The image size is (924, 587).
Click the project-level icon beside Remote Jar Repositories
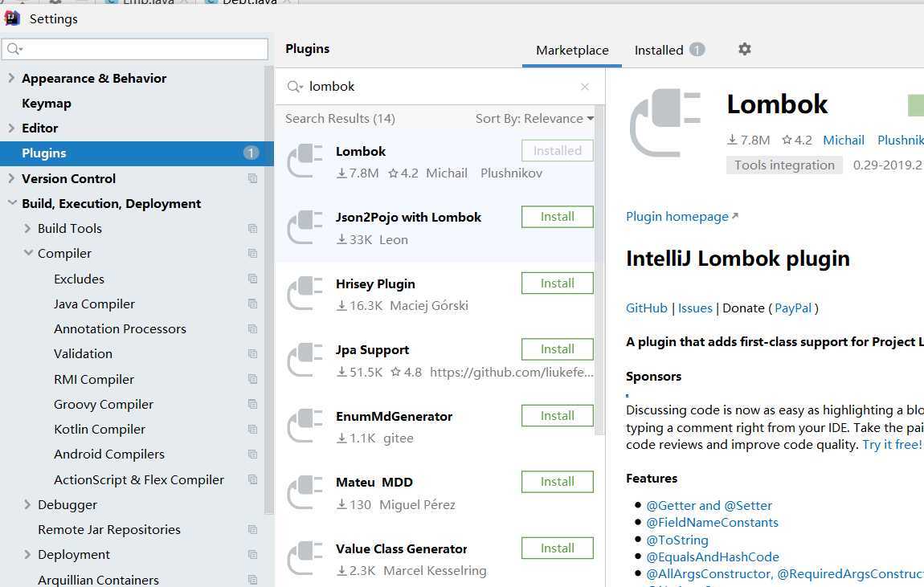[x=253, y=529]
